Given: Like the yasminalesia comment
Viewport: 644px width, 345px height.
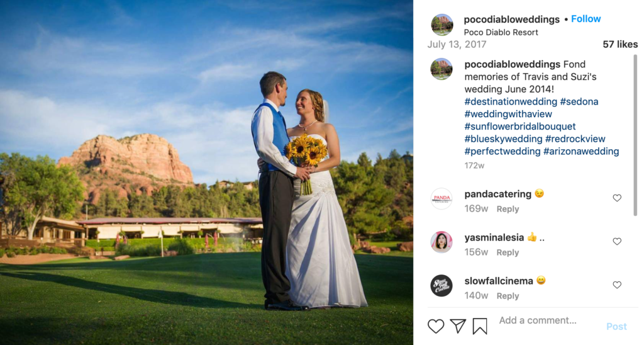Looking at the screenshot, I should (x=617, y=241).
